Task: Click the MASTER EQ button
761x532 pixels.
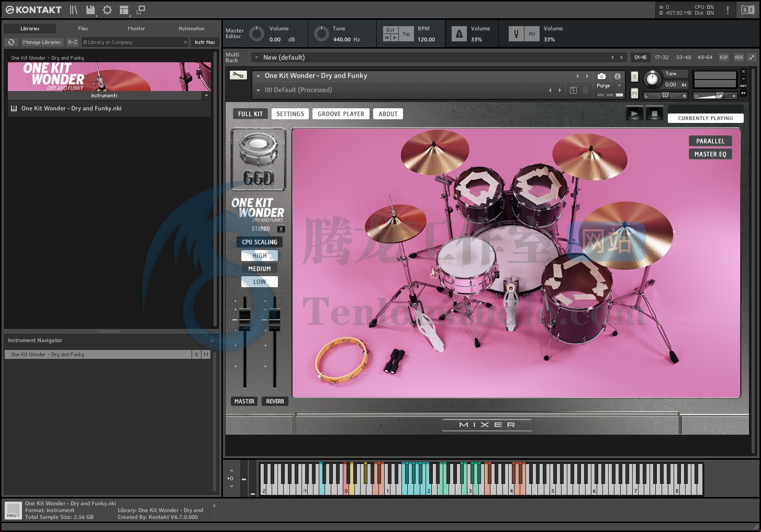Action: pyautogui.click(x=710, y=154)
